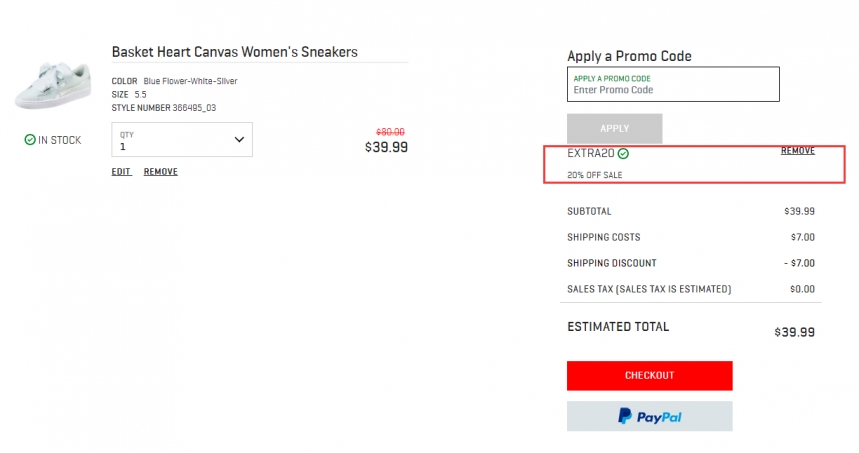Click the SHIPPING DISCOUNT label
This screenshot has height=453, width=859.
[x=611, y=264]
